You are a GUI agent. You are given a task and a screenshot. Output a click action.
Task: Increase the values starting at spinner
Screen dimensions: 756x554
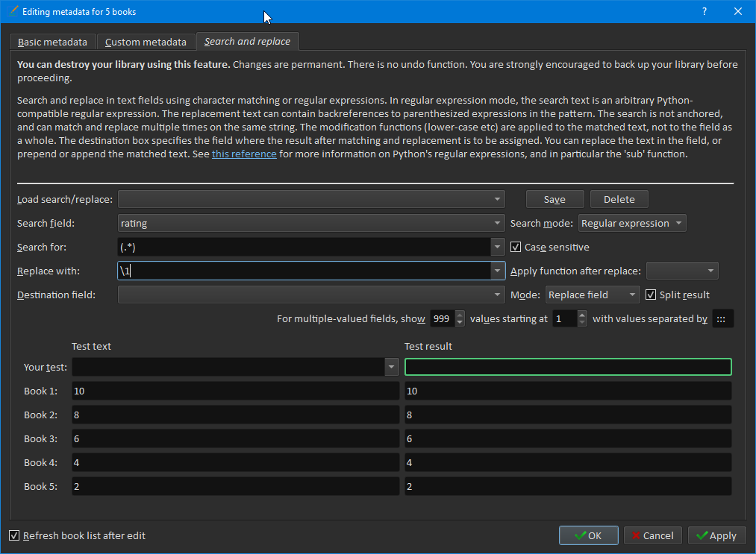pos(582,315)
